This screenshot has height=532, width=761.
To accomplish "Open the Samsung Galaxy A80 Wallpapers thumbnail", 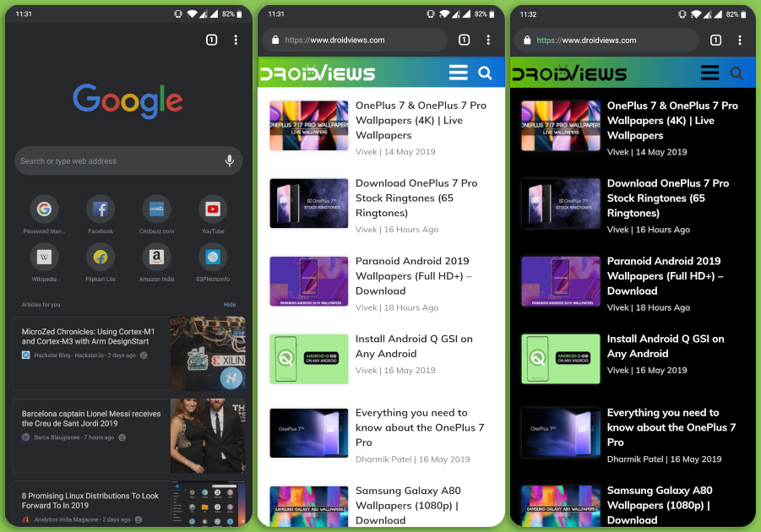I will (308, 506).
